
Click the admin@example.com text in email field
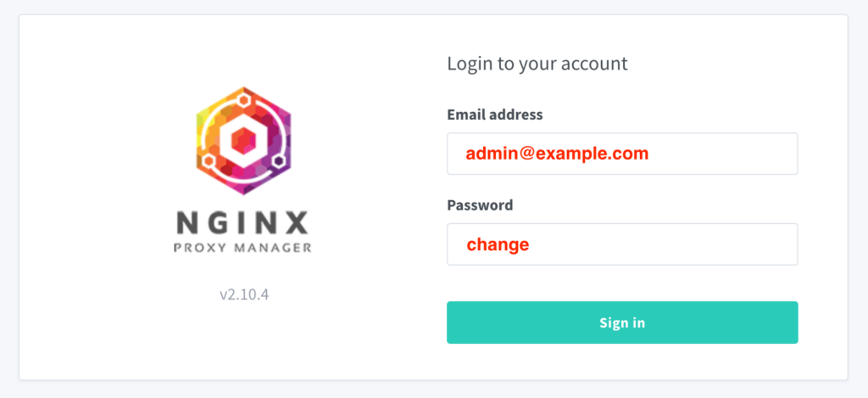coord(557,154)
